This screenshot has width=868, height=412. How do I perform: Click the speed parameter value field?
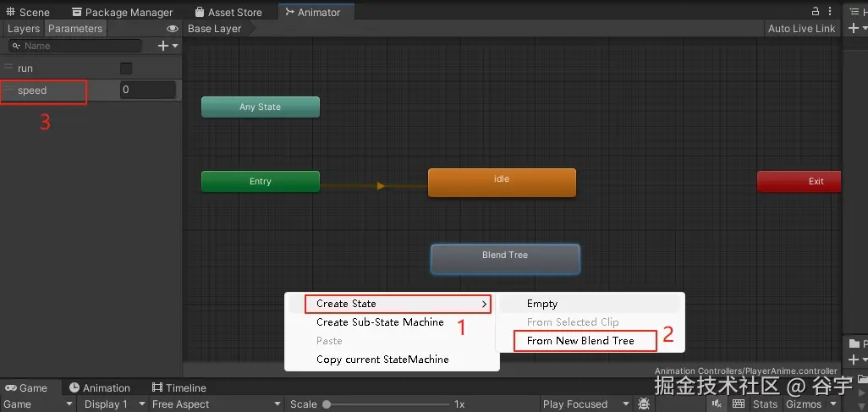(x=148, y=90)
